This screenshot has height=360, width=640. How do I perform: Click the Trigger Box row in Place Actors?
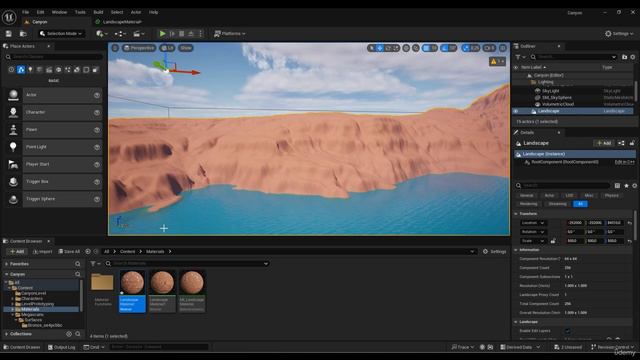(53, 182)
